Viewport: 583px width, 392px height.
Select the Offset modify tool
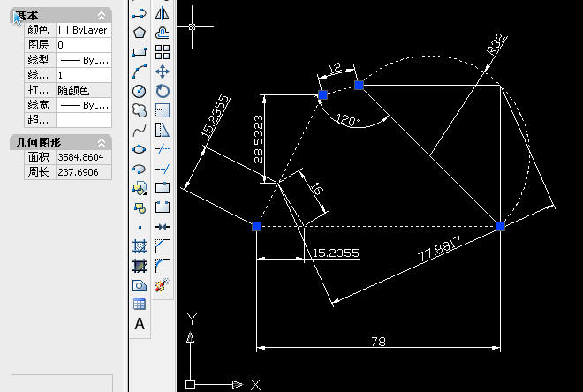click(163, 33)
